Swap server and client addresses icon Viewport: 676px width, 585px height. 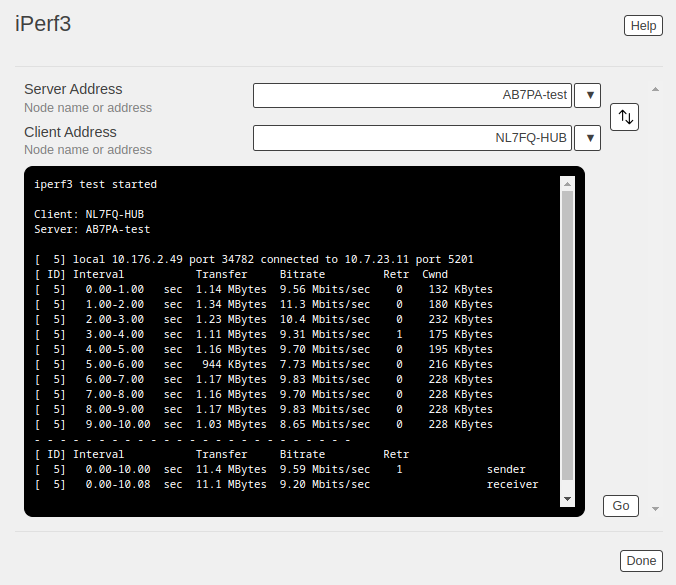tap(624, 117)
